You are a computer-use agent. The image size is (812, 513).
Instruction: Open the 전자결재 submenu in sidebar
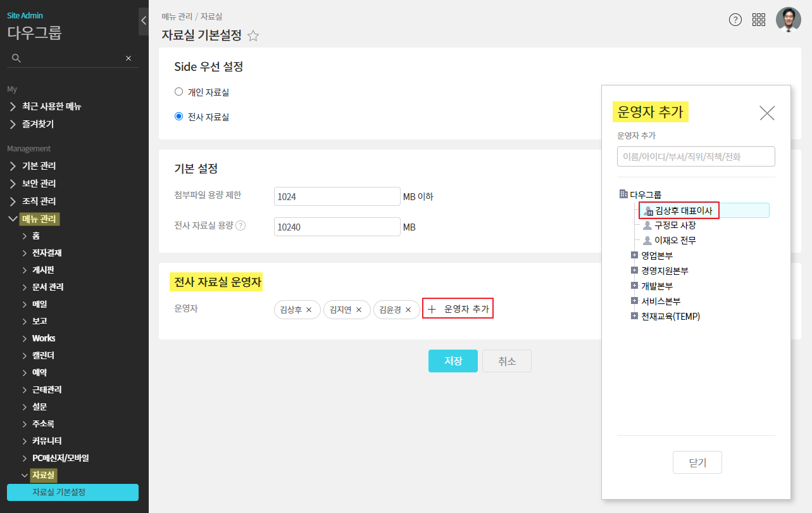coord(46,253)
